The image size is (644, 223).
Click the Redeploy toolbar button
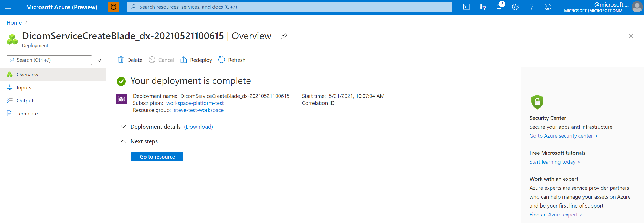(x=196, y=60)
